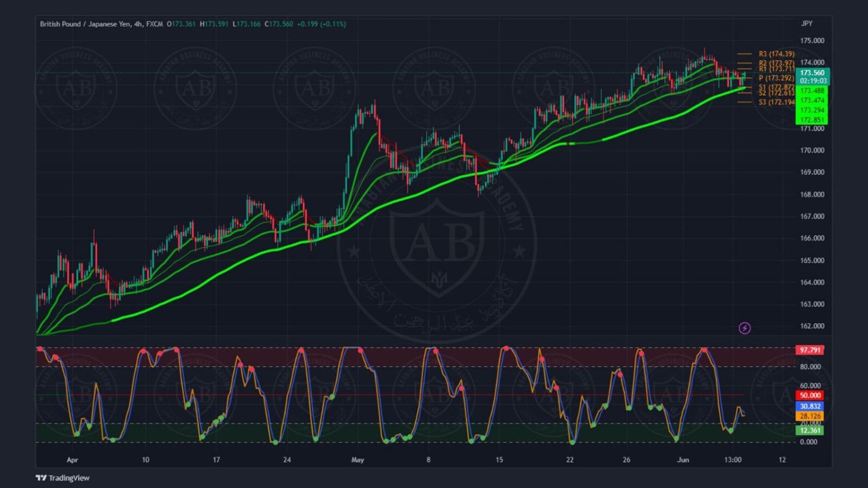The image size is (868, 488).
Task: Click the green 173.474 price tag
Action: (x=812, y=101)
